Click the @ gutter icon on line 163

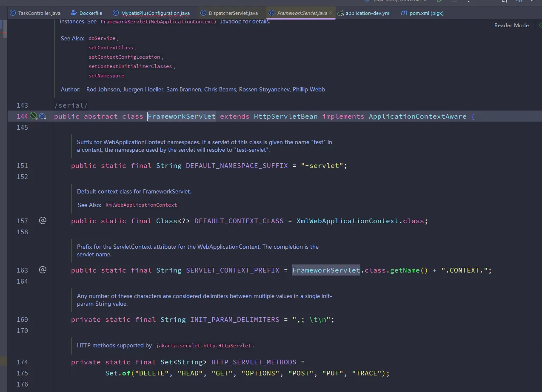[x=43, y=270]
